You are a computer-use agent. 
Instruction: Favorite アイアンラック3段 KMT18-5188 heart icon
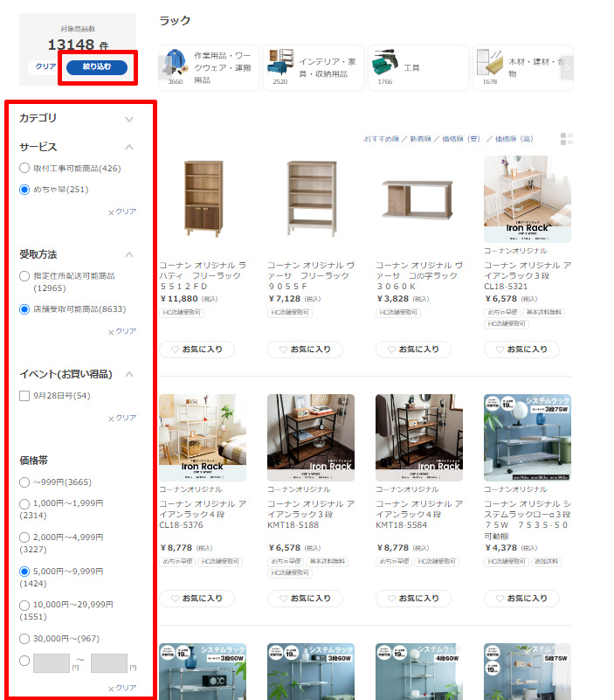click(x=283, y=599)
